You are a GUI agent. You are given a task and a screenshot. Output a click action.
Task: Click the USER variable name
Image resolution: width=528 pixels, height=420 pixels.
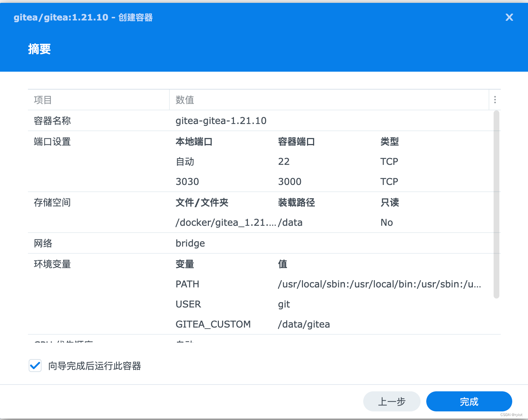188,304
